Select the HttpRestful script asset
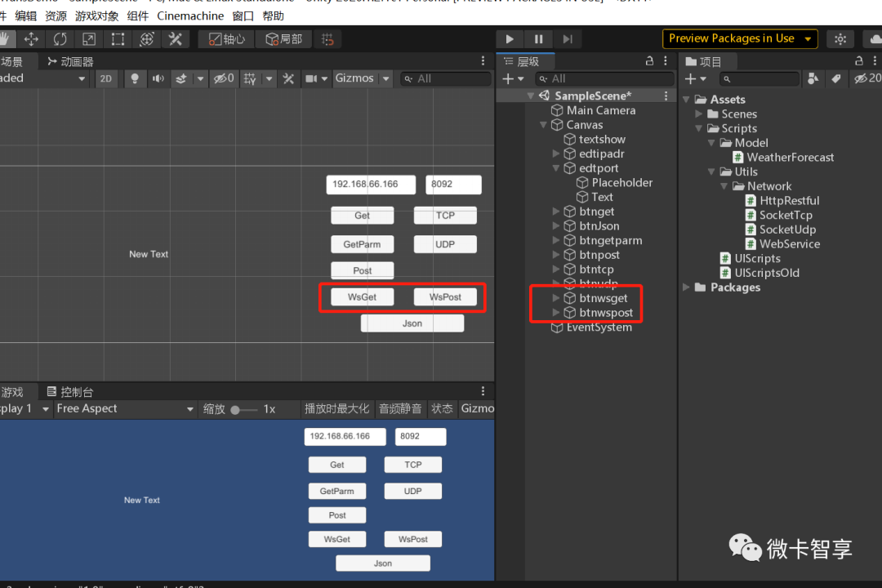882x588 pixels. (782, 201)
